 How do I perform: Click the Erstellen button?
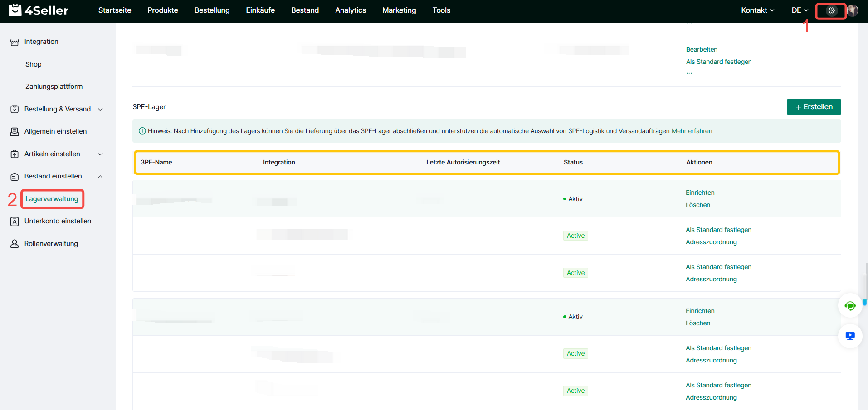pos(814,107)
